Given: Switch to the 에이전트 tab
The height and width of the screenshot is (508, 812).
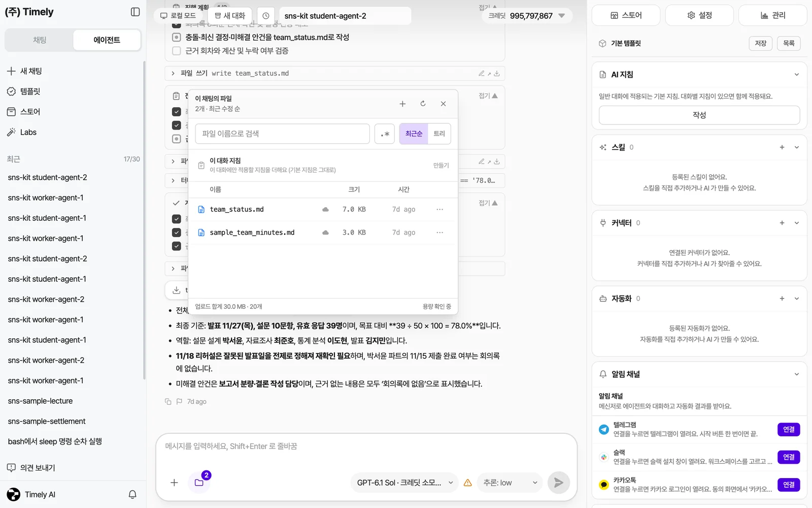Looking at the screenshot, I should [107, 40].
